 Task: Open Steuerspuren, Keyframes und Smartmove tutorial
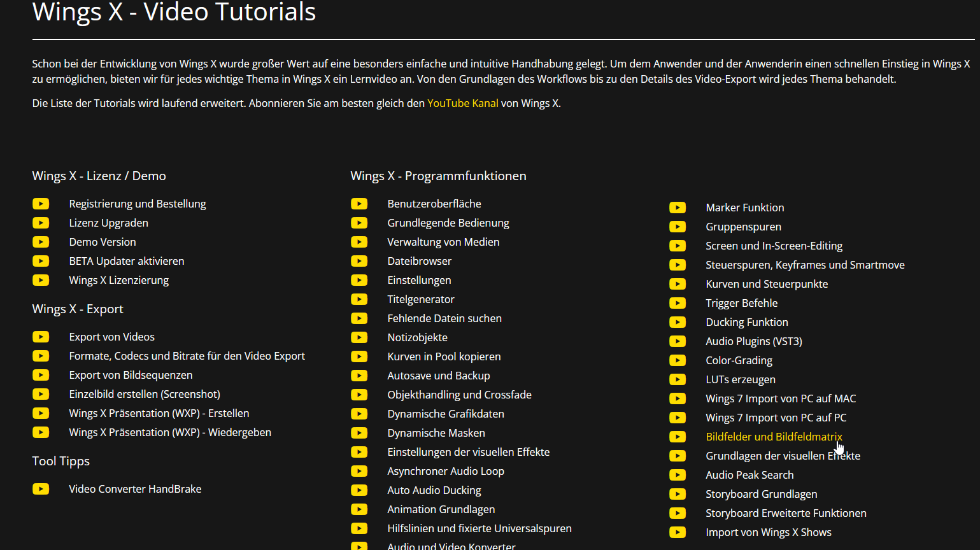pos(806,265)
